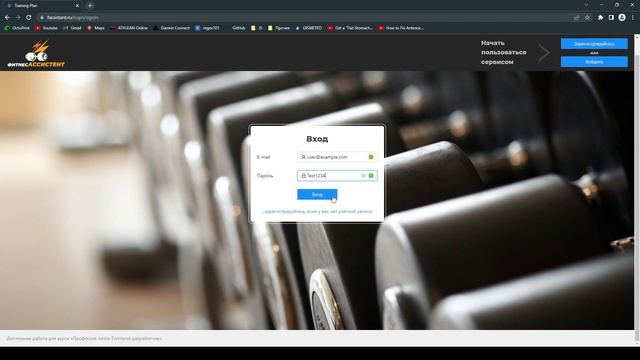
Task: Open the ATHLEAN Online bookmark
Action: click(x=129, y=28)
